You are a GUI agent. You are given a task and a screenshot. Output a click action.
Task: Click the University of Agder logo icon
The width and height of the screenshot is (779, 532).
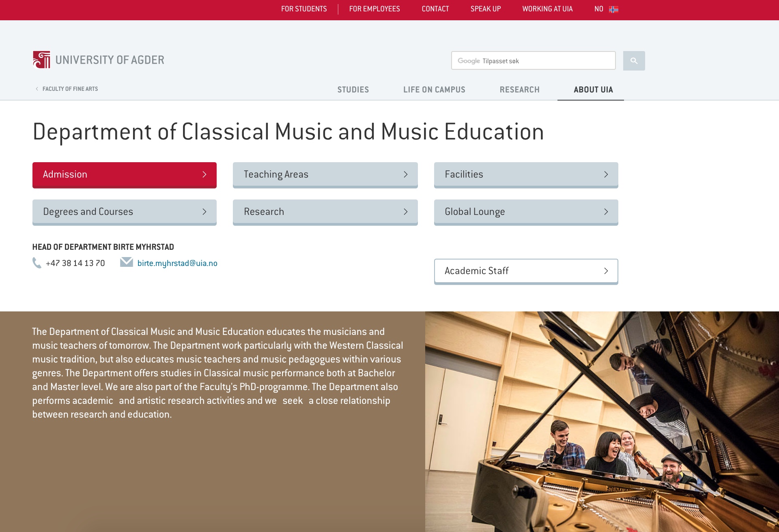41,60
